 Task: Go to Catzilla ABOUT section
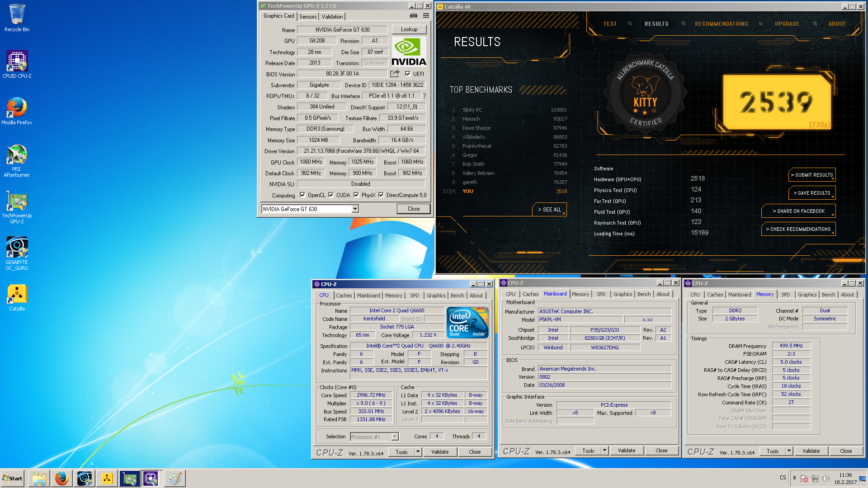837,24
